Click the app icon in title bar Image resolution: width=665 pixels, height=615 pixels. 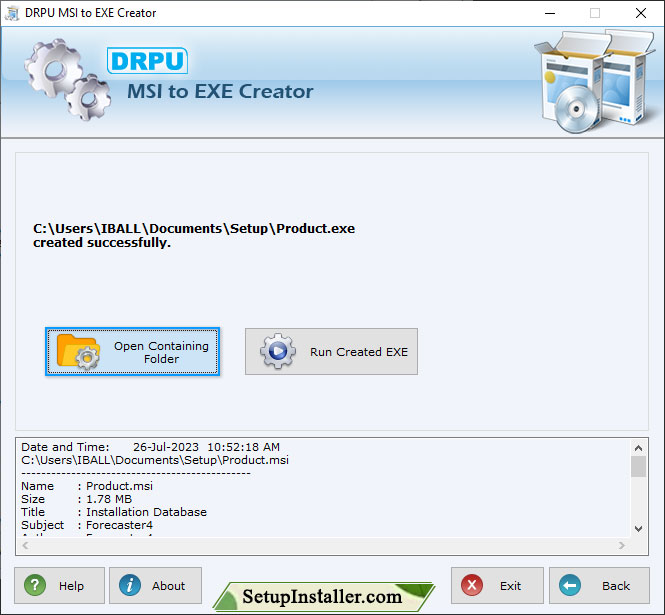click(12, 13)
